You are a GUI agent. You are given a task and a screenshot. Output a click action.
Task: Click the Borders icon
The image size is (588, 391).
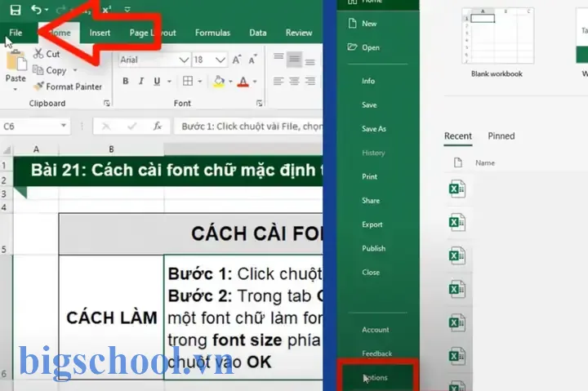188,81
